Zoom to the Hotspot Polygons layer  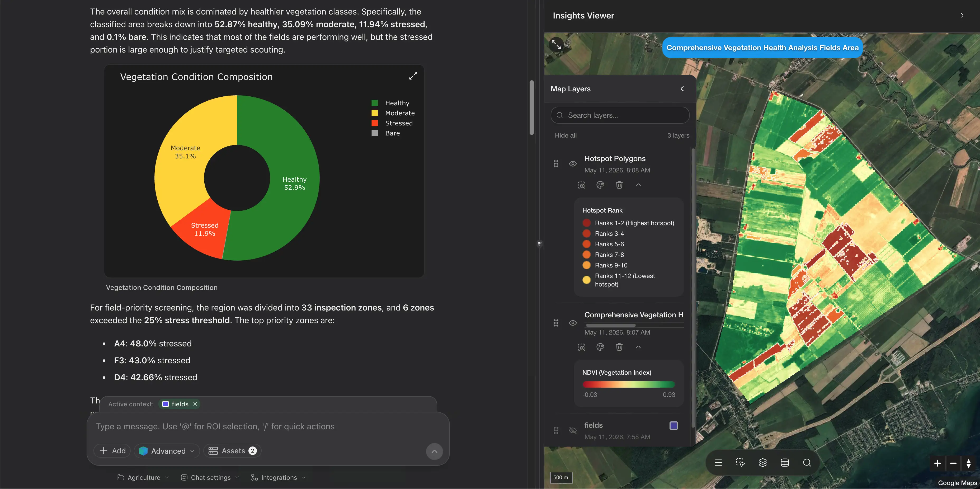click(581, 185)
